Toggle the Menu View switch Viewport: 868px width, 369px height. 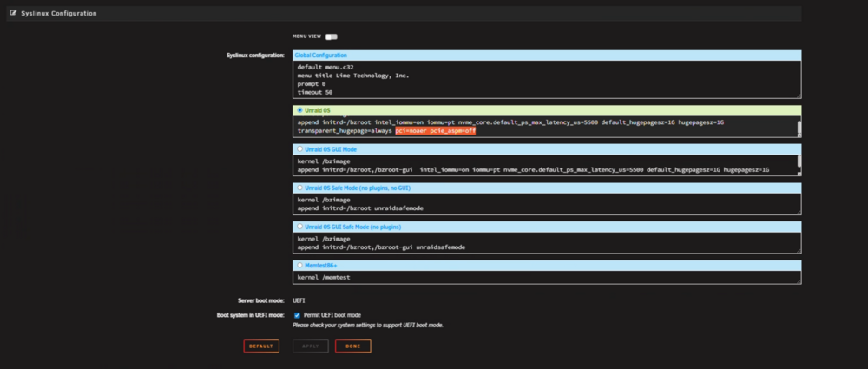click(331, 36)
